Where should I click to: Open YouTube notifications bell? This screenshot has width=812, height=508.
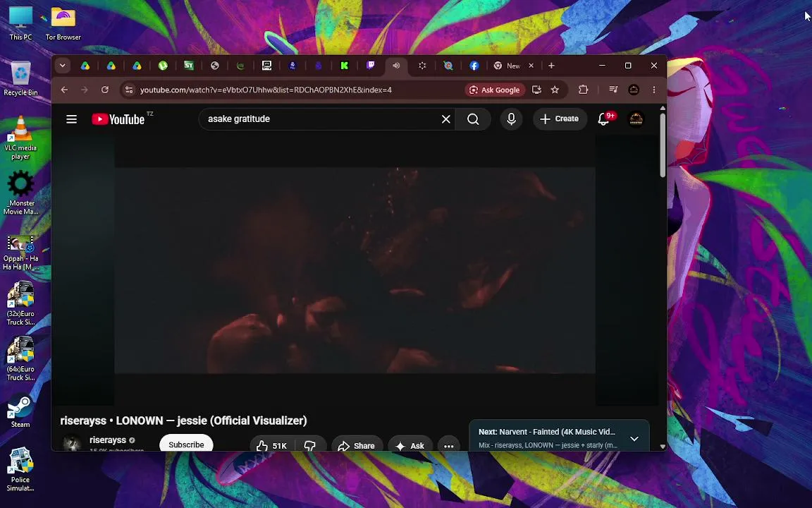tap(604, 119)
